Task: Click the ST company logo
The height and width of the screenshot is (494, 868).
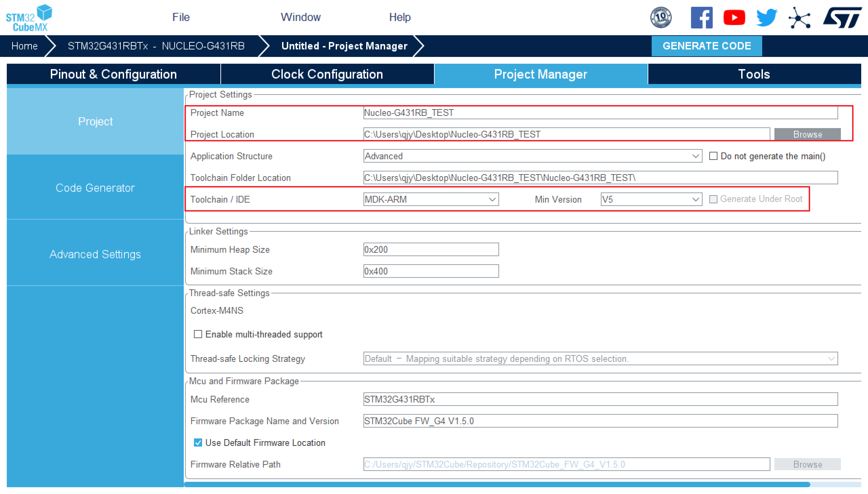Action: click(x=842, y=18)
